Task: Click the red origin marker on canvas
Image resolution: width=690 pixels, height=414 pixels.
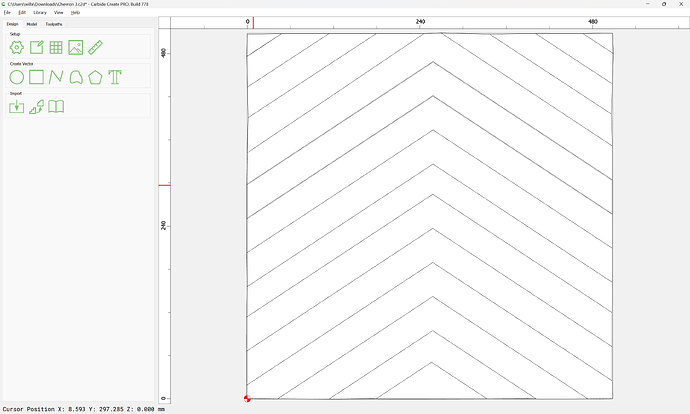Action: pos(247,399)
